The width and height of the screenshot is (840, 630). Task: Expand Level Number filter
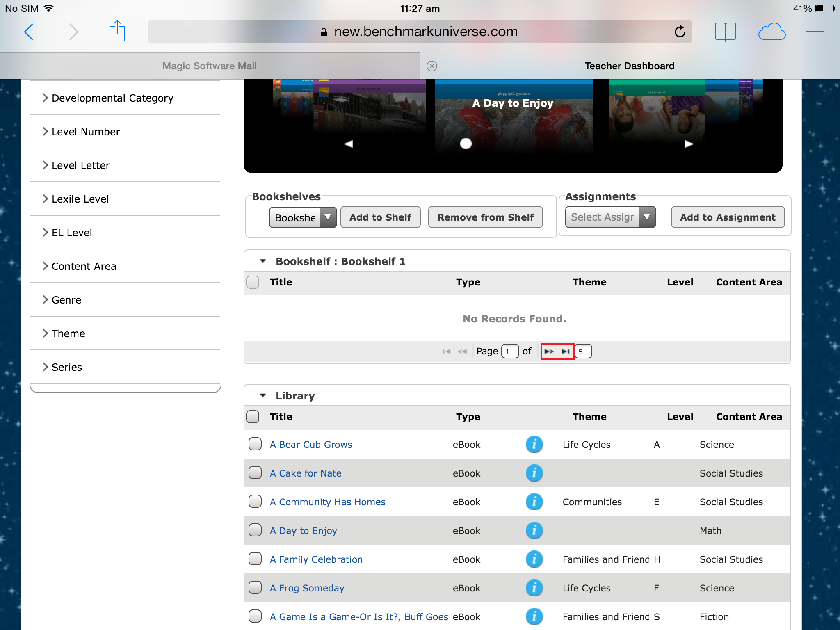(125, 132)
